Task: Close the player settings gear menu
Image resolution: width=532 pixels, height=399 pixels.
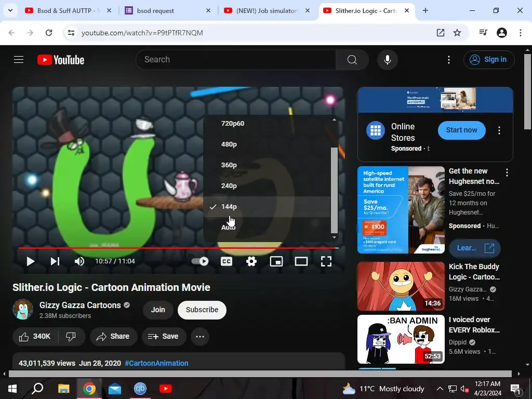Action: (x=251, y=261)
